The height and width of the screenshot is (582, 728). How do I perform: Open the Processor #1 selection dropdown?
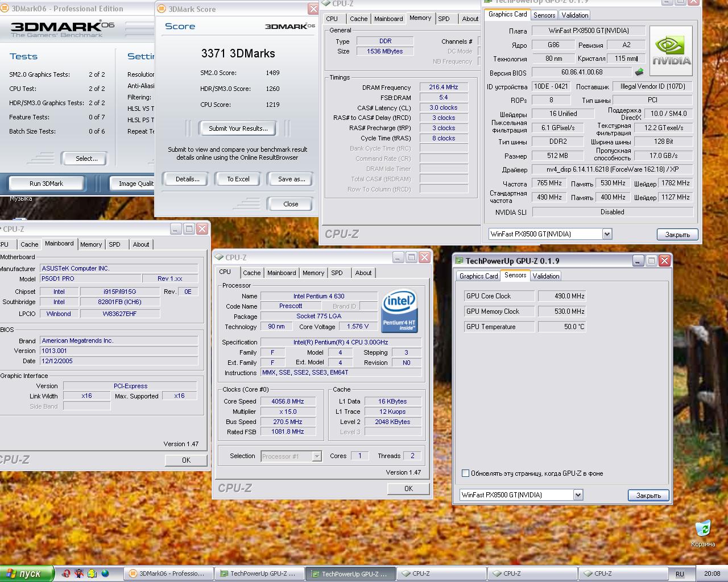317,456
